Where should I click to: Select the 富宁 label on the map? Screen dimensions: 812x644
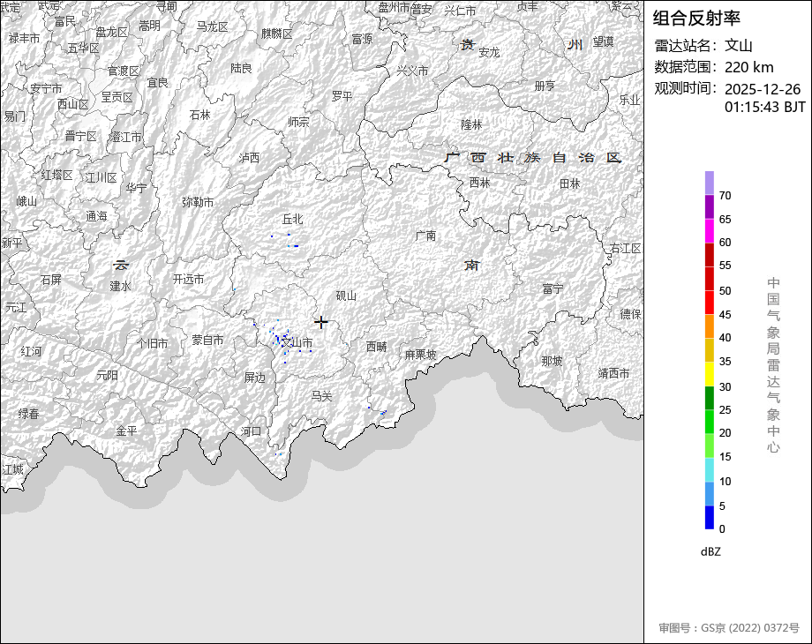pyautogui.click(x=553, y=288)
